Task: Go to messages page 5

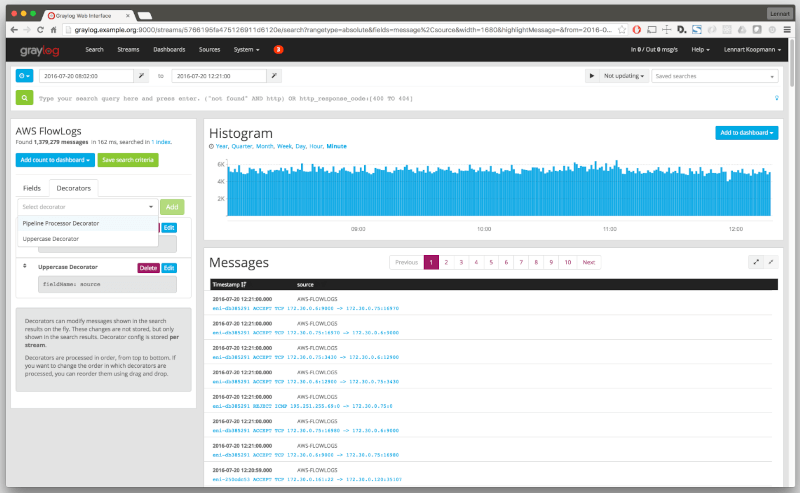Action: tap(491, 262)
